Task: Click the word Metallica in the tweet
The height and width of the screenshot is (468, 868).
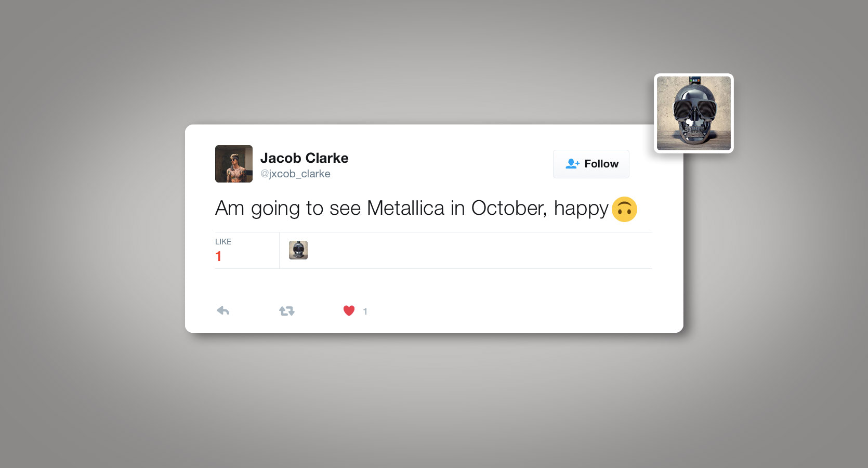Action: coord(405,209)
